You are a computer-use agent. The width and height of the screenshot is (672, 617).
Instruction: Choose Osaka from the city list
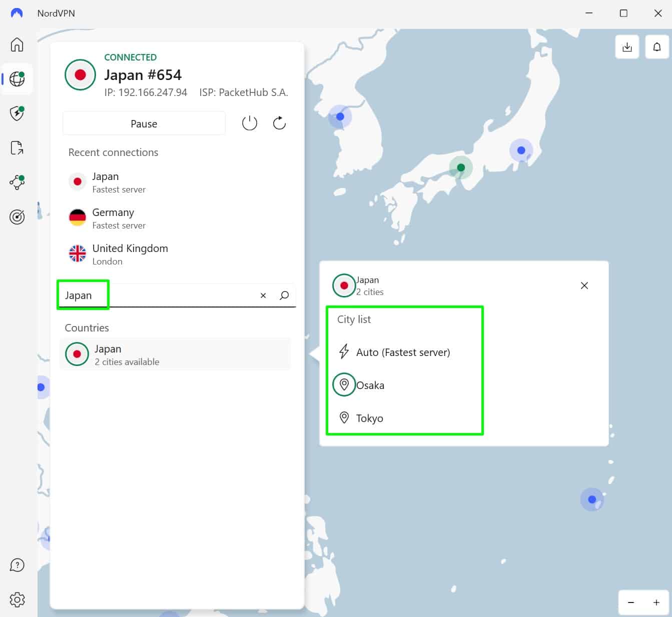pos(359,385)
